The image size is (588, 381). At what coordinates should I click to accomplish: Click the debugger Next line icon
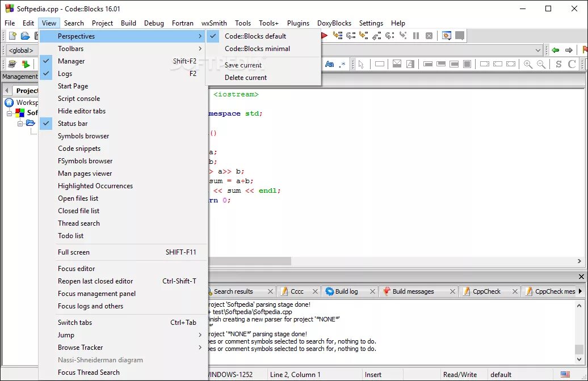[x=351, y=36]
